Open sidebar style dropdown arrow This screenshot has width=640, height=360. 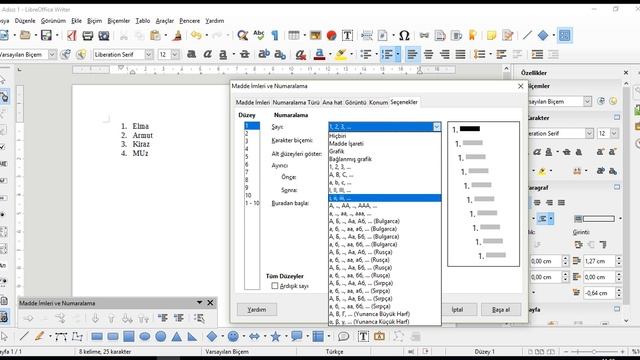coord(587,101)
